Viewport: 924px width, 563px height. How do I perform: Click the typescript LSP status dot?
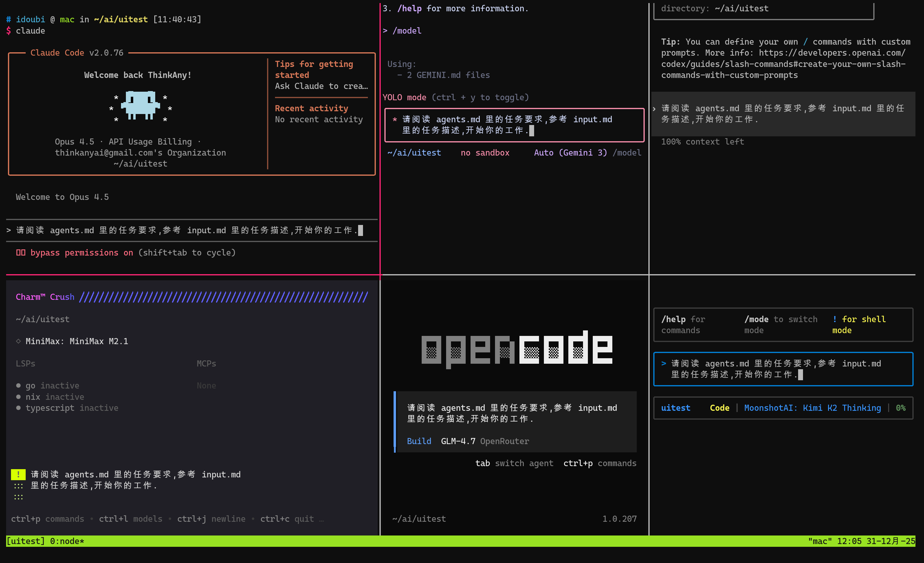click(x=18, y=408)
